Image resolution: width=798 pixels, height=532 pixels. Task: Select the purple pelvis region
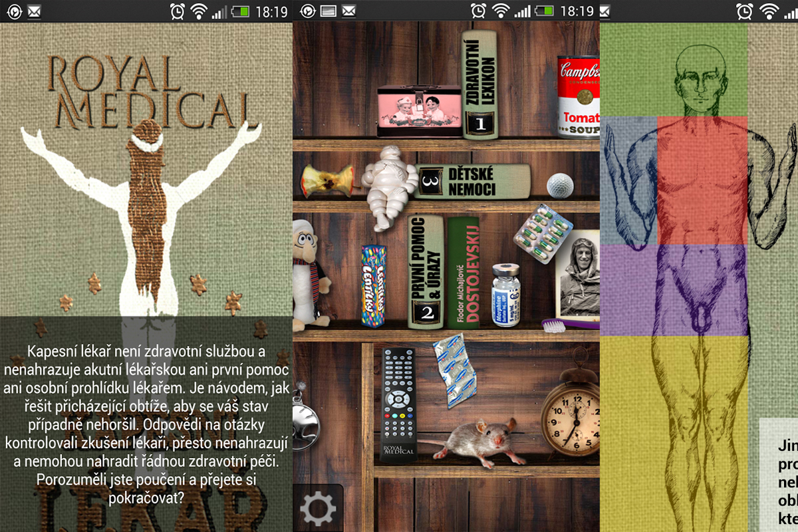674,290
